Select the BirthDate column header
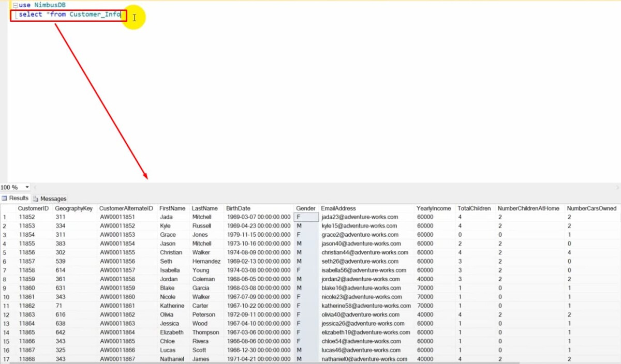This screenshot has height=364, width=621. 238,208
